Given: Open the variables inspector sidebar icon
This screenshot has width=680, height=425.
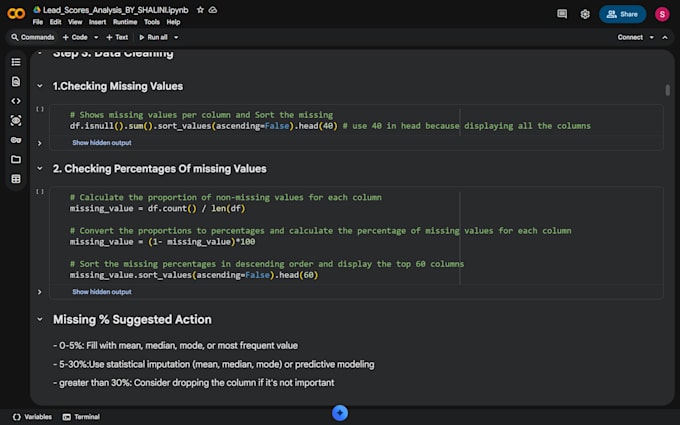Looking at the screenshot, I should pyautogui.click(x=16, y=121).
